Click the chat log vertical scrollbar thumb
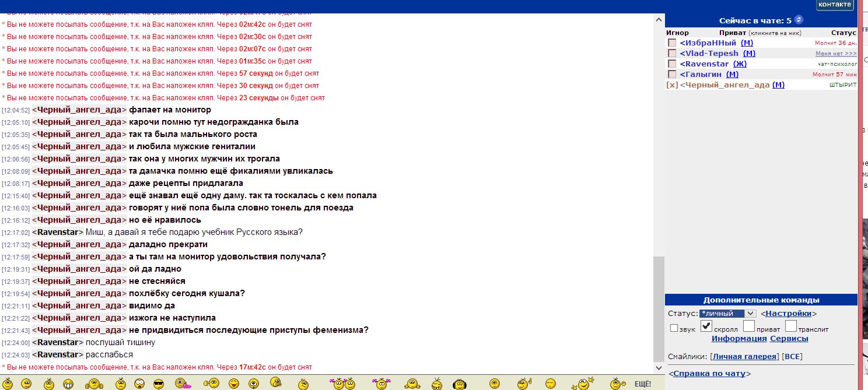 [x=659, y=309]
